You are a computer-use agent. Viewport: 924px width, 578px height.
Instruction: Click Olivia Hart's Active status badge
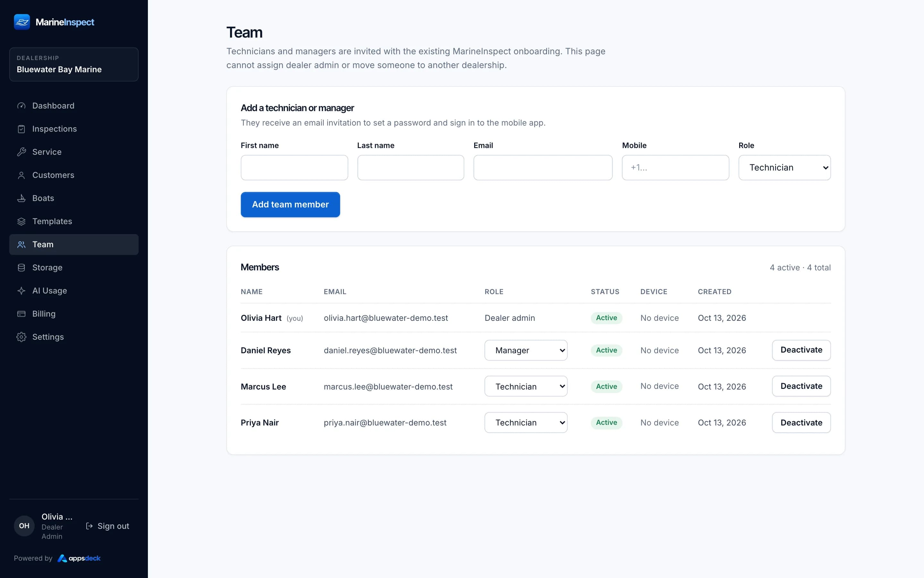(x=606, y=318)
